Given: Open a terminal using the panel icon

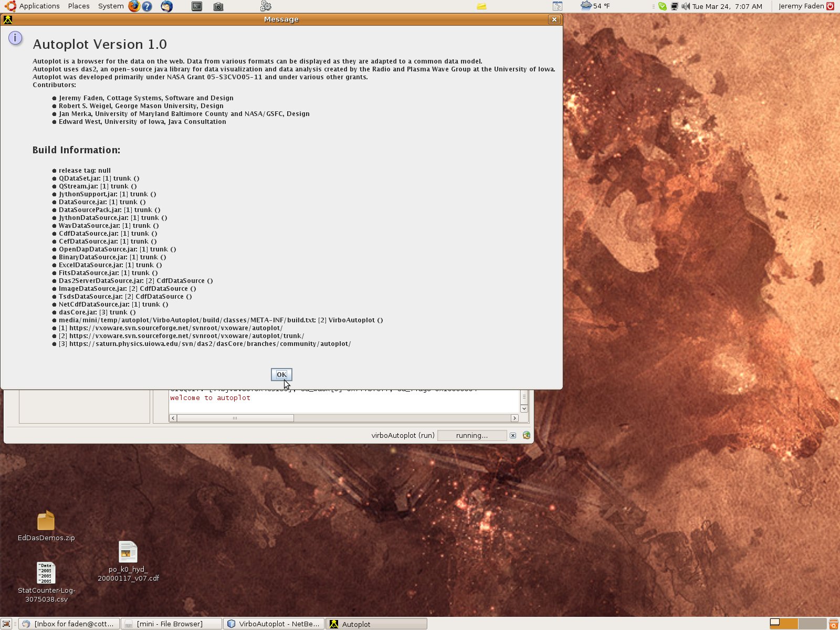Looking at the screenshot, I should pyautogui.click(x=196, y=6).
